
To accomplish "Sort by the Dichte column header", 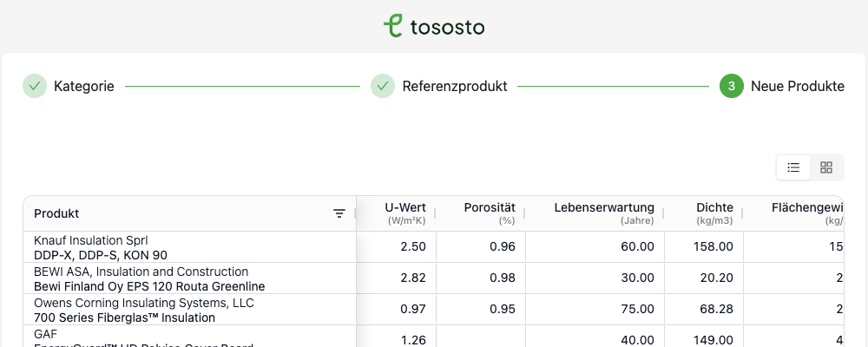I will [x=714, y=208].
